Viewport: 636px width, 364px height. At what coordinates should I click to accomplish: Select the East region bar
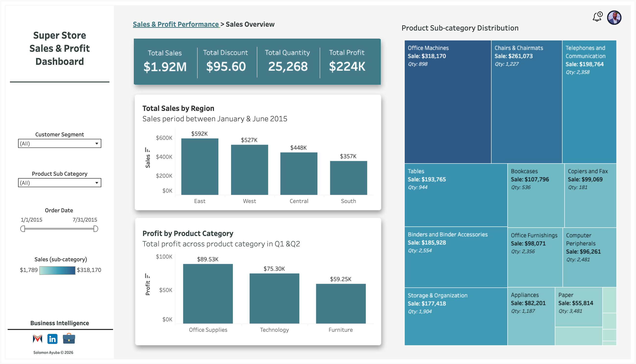pyautogui.click(x=200, y=167)
